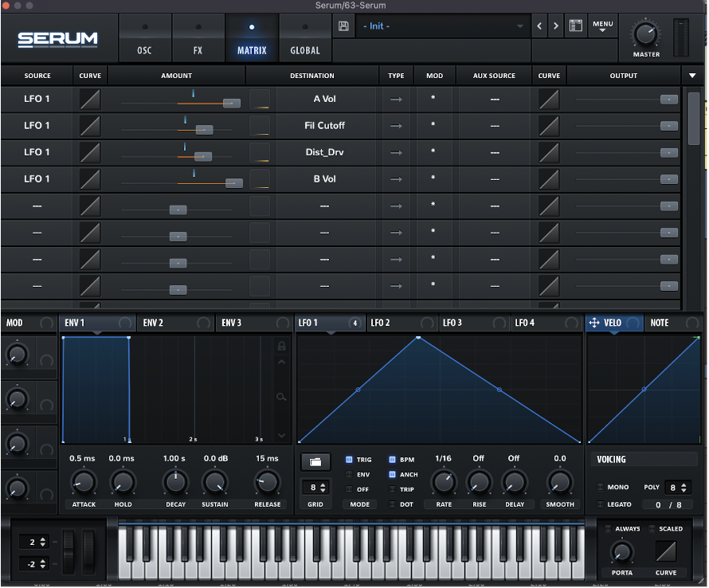Click the POLY voice count stepper
Image resolution: width=709 pixels, height=588 pixels.
click(678, 487)
